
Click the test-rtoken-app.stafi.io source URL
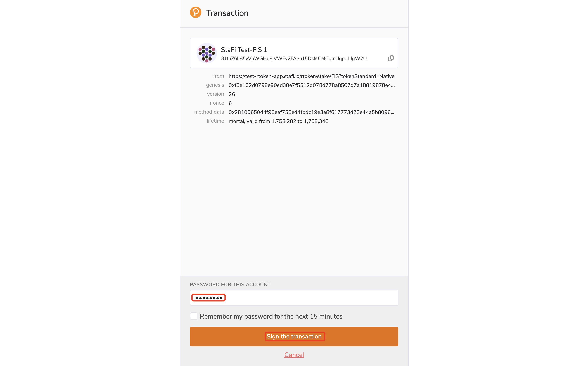(x=311, y=76)
